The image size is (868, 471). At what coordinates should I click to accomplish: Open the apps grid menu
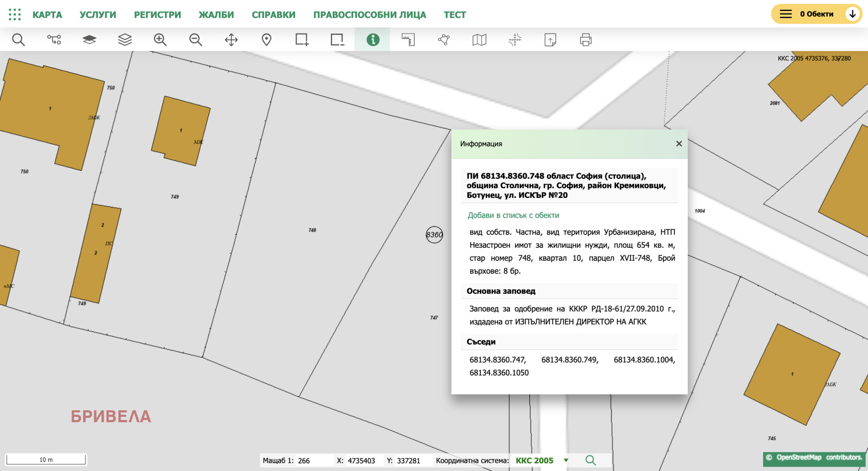pyautogui.click(x=15, y=15)
